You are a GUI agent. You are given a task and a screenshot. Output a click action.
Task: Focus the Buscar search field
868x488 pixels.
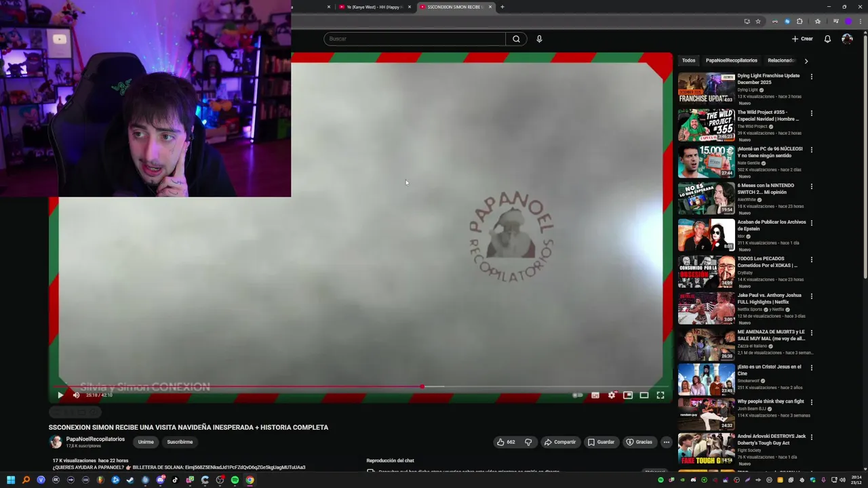414,39
